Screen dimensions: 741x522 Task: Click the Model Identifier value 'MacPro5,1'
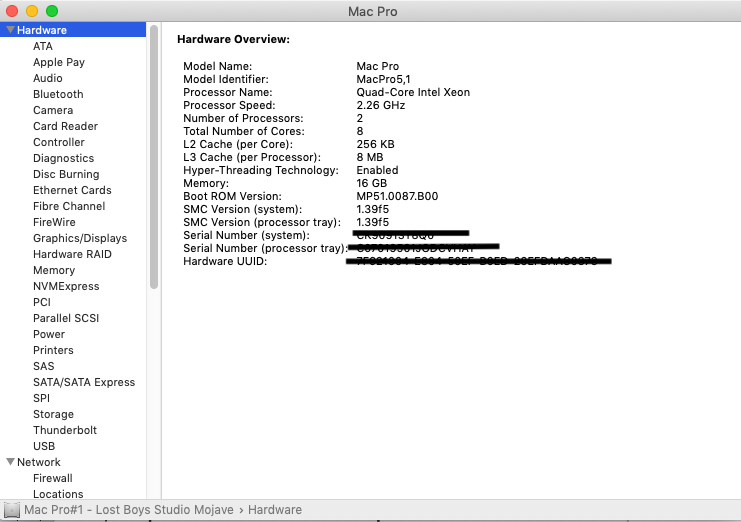[383, 79]
